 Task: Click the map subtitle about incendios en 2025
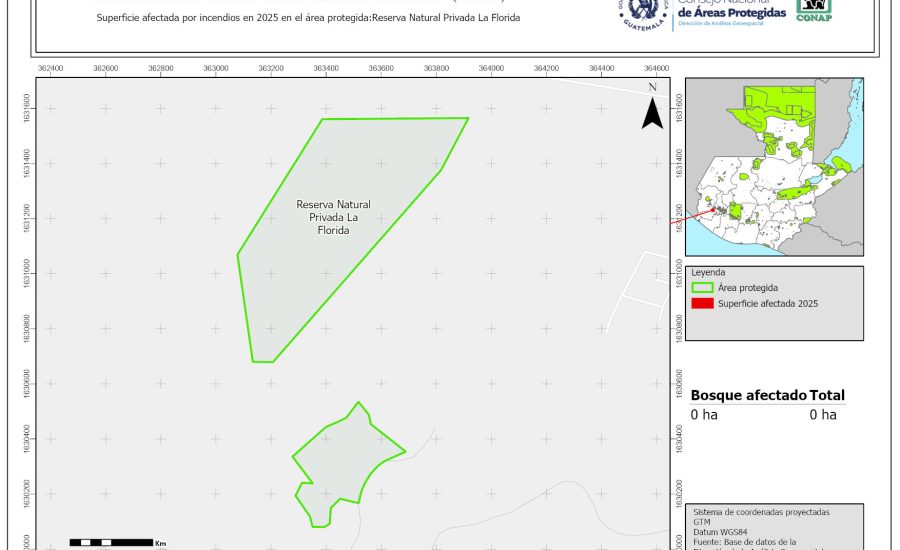click(309, 19)
